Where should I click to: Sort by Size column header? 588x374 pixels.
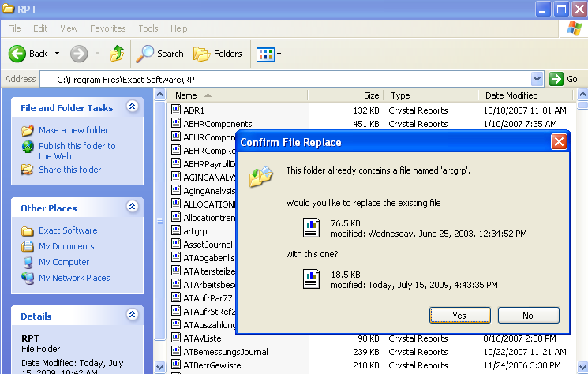click(x=346, y=95)
